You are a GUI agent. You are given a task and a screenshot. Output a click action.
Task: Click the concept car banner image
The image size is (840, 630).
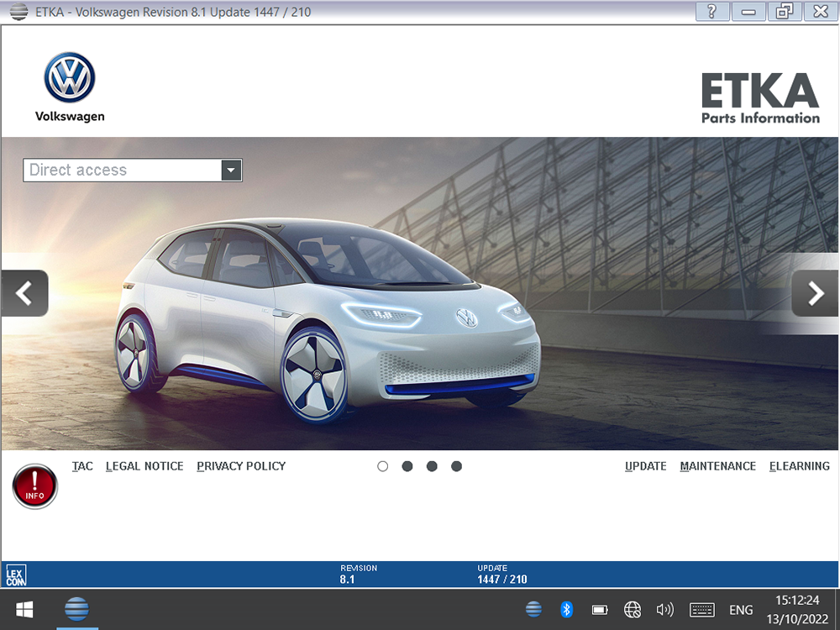point(420,293)
